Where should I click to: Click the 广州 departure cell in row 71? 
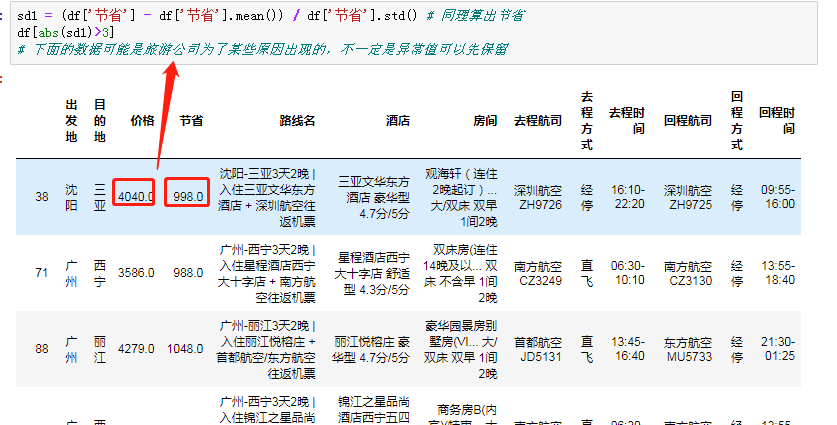coord(72,273)
